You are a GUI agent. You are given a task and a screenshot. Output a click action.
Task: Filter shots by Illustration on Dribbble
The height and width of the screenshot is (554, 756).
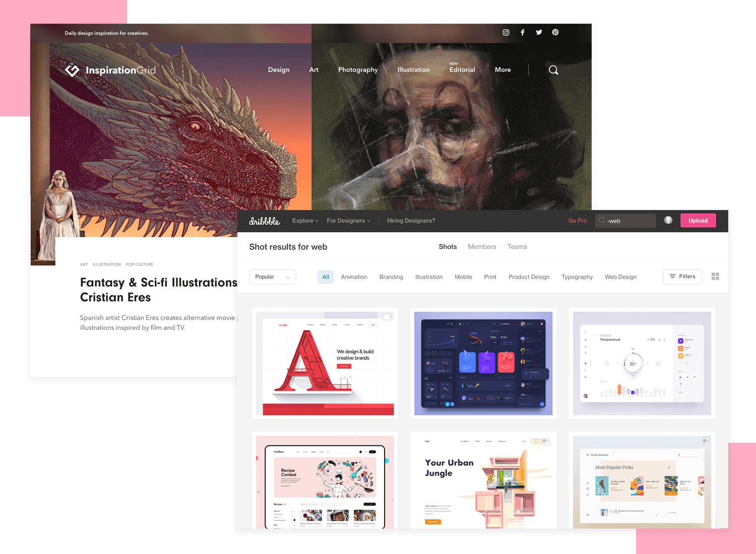coord(429,277)
